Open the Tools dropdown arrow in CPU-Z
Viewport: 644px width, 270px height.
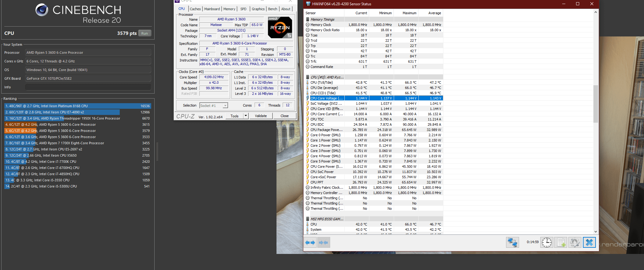246,116
